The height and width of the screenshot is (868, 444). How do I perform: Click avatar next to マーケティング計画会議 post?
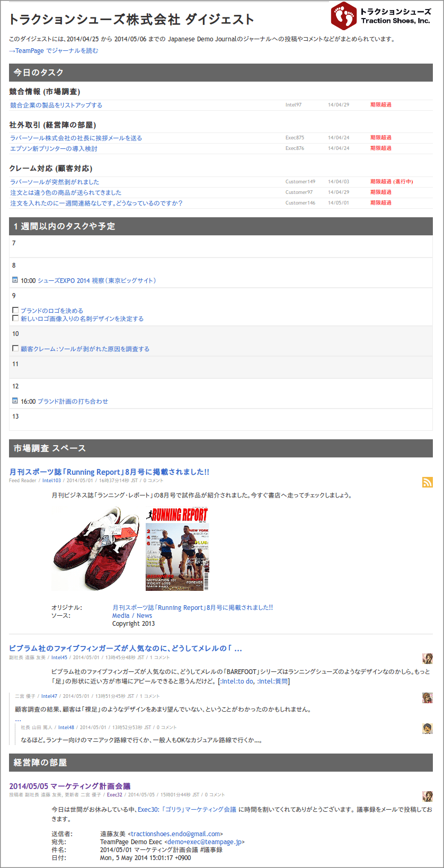(427, 796)
